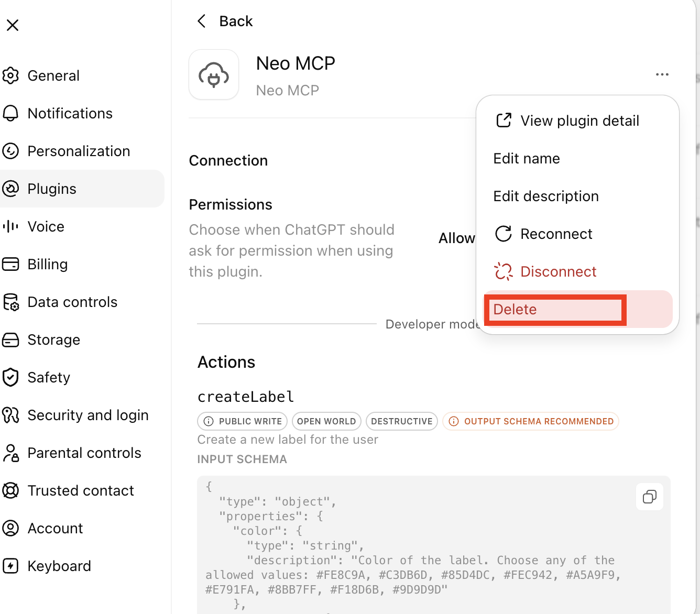700x614 pixels.
Task: Go Back to the plugins list
Action: point(225,21)
